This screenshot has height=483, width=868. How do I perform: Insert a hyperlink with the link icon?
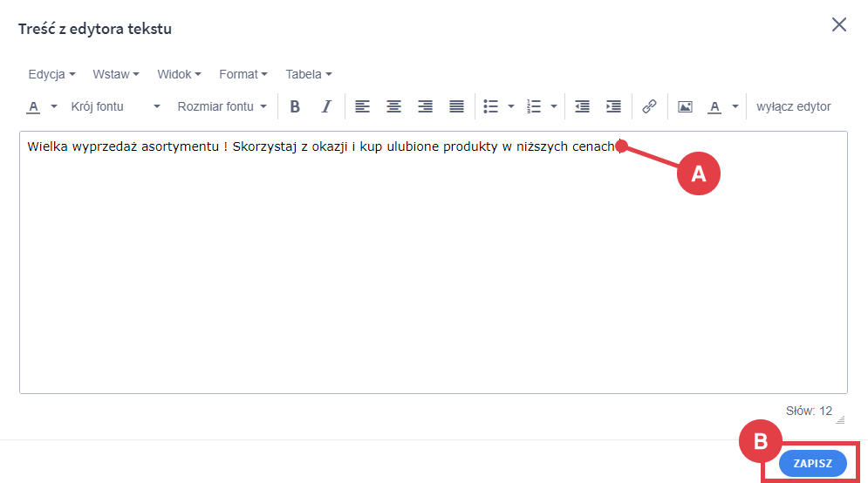(649, 106)
